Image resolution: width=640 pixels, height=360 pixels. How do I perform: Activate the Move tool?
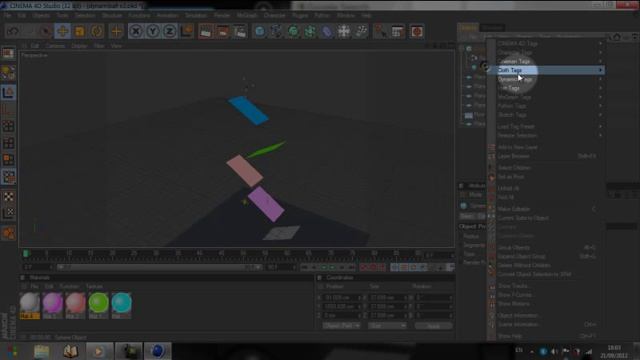tap(62, 31)
